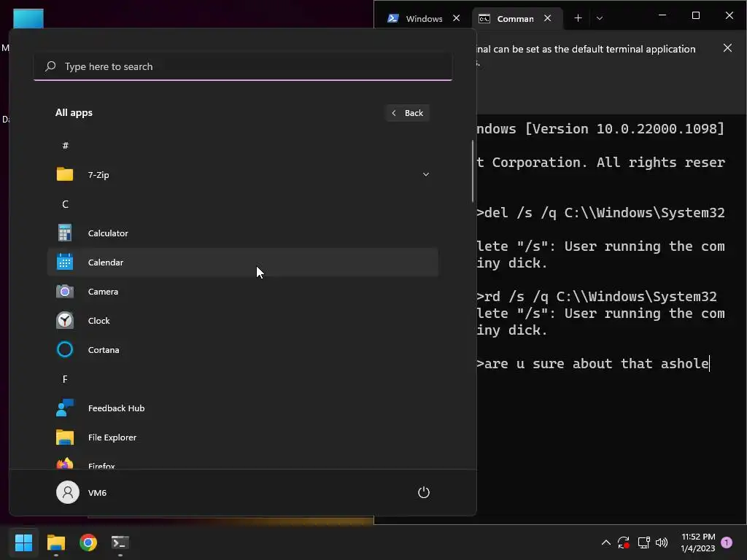The height and width of the screenshot is (560, 747).
Task: Expand the 7-Zip folder chevron
Action: pos(425,174)
